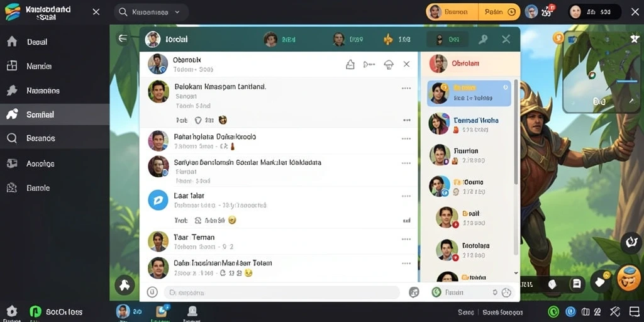Select the highlighted chat-bubble item in left sidebar
644x322 pixels.
point(55,114)
